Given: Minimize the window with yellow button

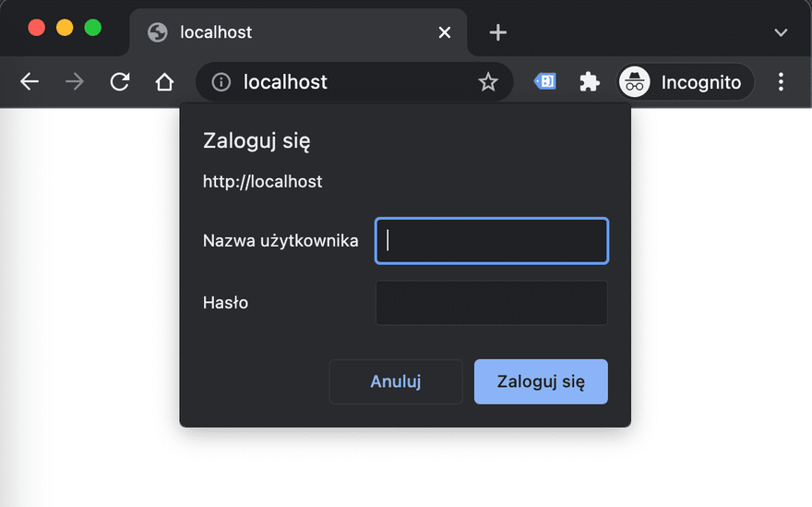Looking at the screenshot, I should click(x=65, y=28).
